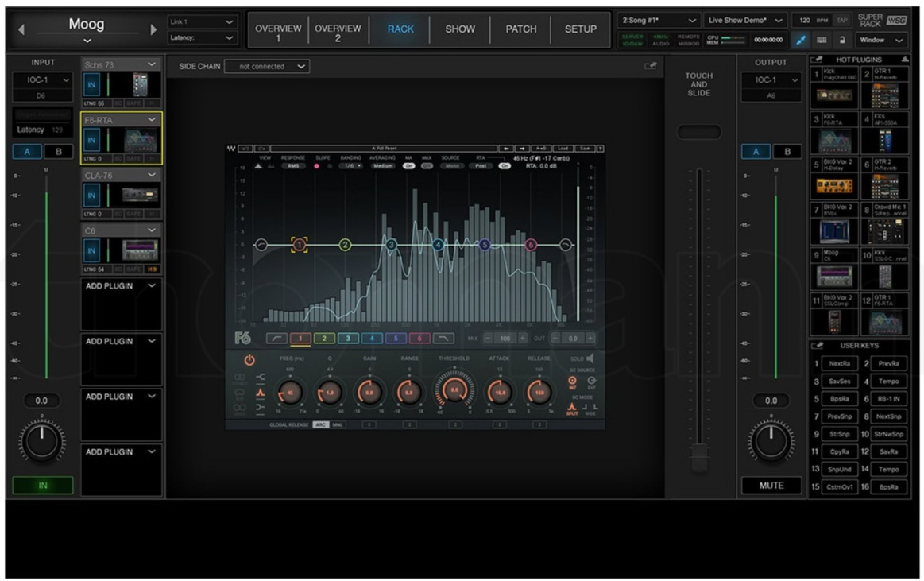Open the 2:Song #1 snapshot dropdown
Image resolution: width=924 pixels, height=581 pixels.
[x=658, y=21]
